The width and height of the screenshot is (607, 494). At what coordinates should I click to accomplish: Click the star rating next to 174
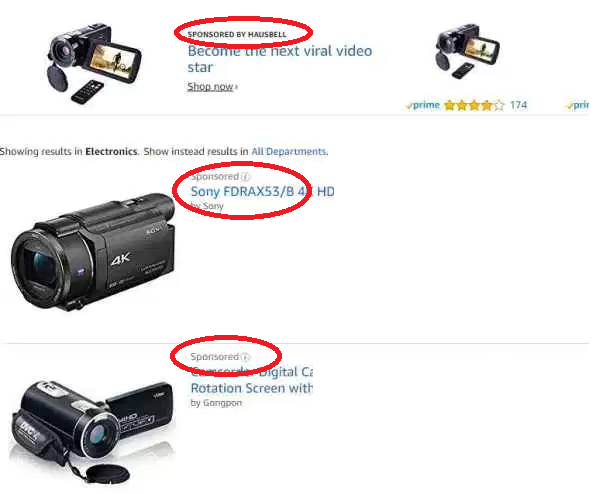(x=474, y=105)
